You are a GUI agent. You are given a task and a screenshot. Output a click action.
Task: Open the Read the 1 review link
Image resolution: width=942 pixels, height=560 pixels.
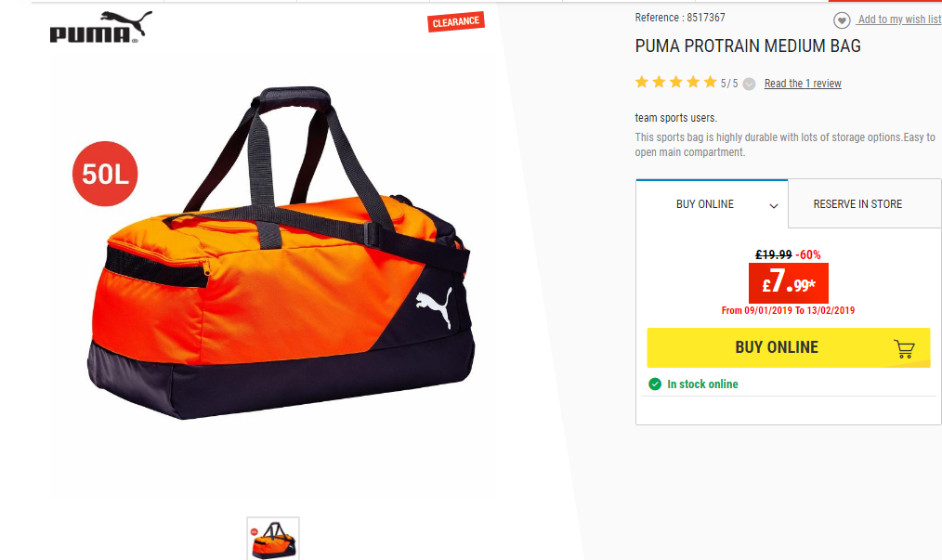tap(803, 84)
